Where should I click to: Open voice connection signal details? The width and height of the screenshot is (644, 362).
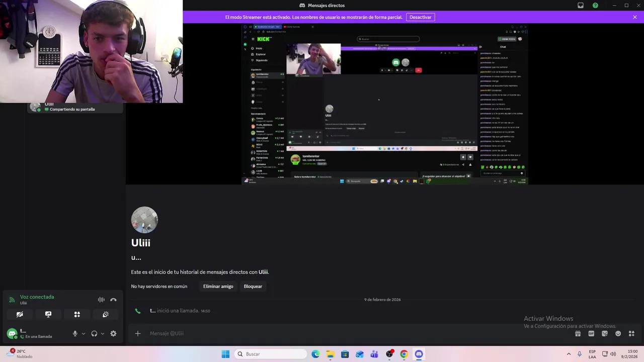point(12,300)
